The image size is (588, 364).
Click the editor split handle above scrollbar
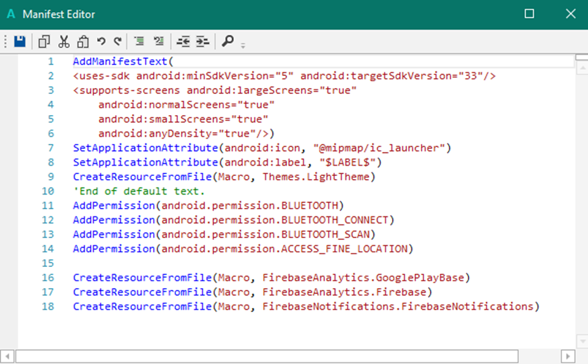582,57
